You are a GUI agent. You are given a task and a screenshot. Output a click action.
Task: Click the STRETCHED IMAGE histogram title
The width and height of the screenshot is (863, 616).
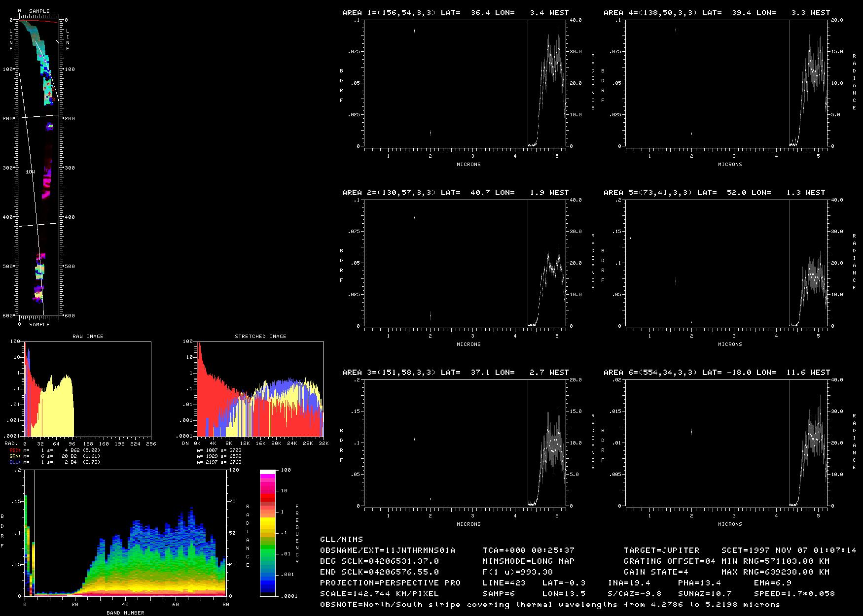click(x=260, y=337)
